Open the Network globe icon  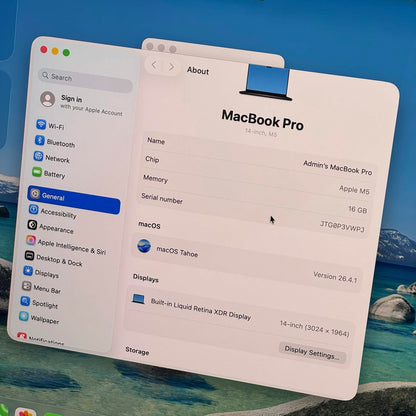tap(38, 156)
